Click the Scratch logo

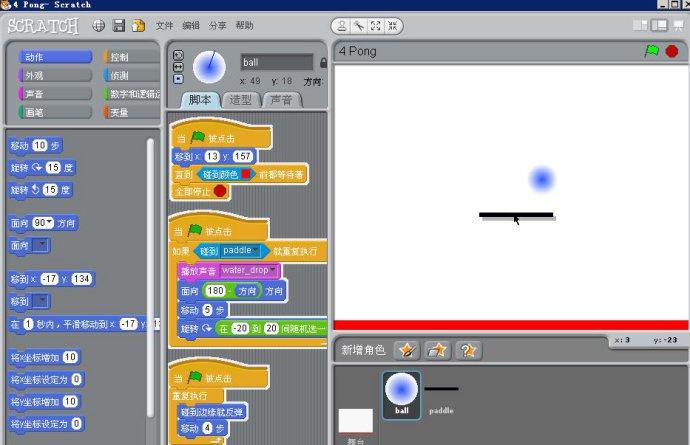(43, 26)
